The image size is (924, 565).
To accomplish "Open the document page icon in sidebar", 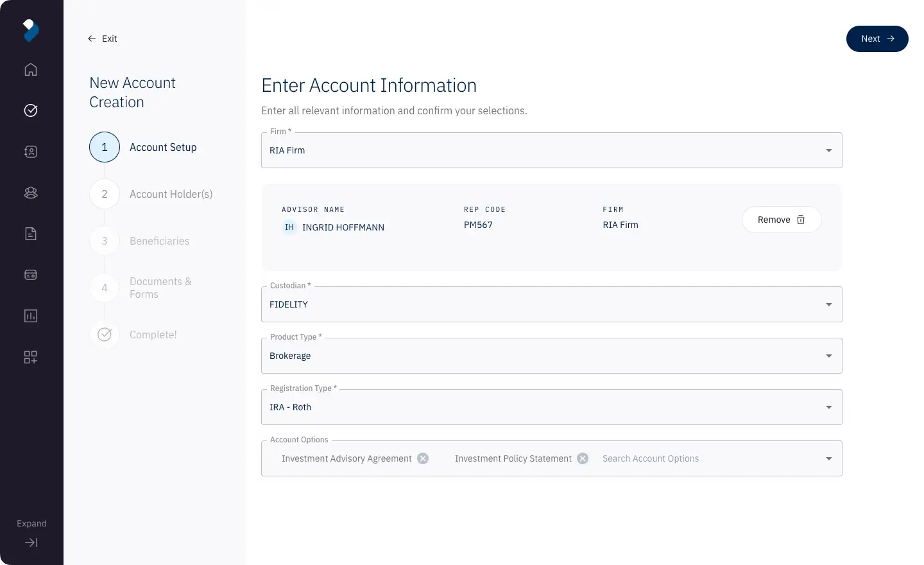I will coord(31,234).
